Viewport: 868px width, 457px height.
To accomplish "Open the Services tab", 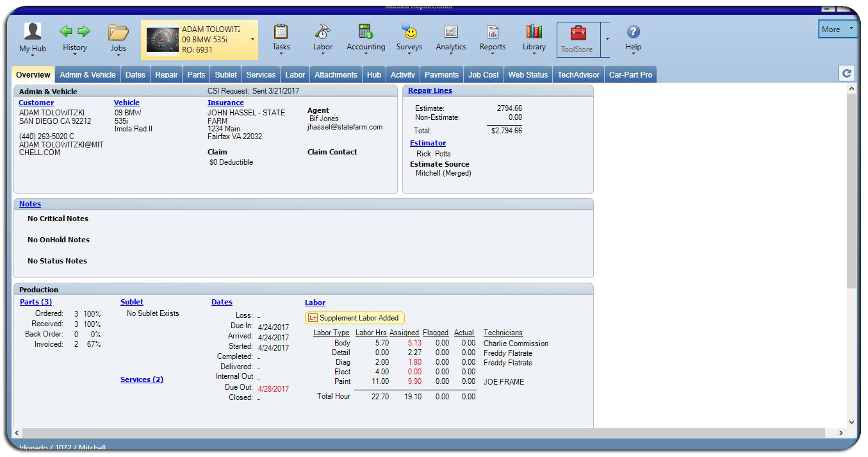I will (x=261, y=75).
